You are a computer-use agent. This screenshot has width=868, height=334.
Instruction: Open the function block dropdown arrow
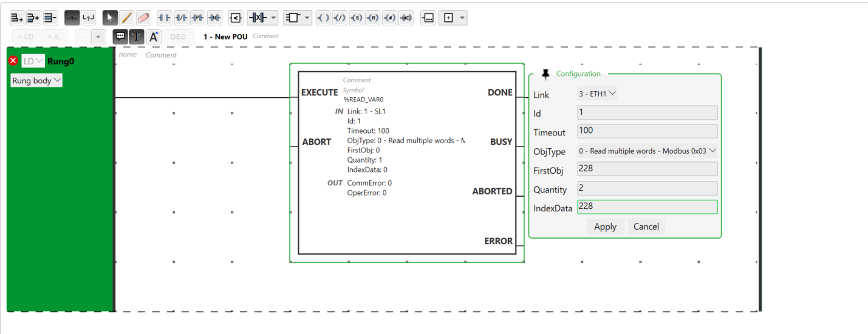[307, 18]
